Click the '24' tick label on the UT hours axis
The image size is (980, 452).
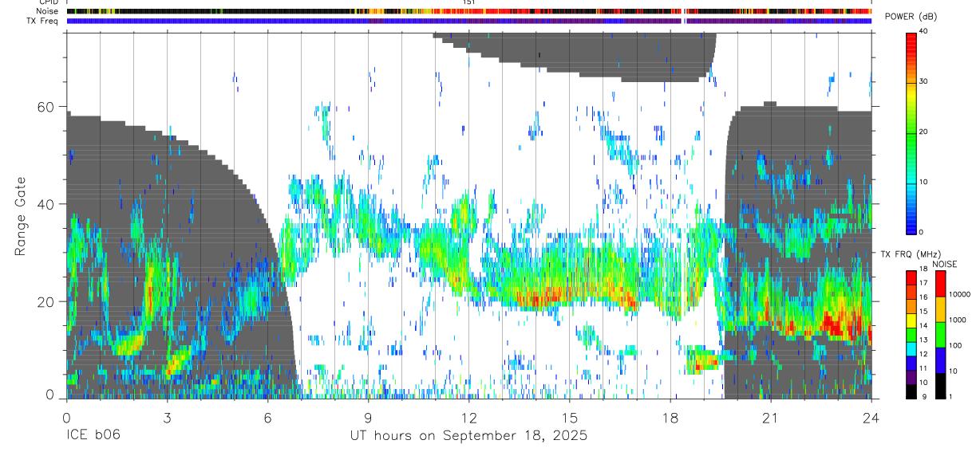click(871, 417)
